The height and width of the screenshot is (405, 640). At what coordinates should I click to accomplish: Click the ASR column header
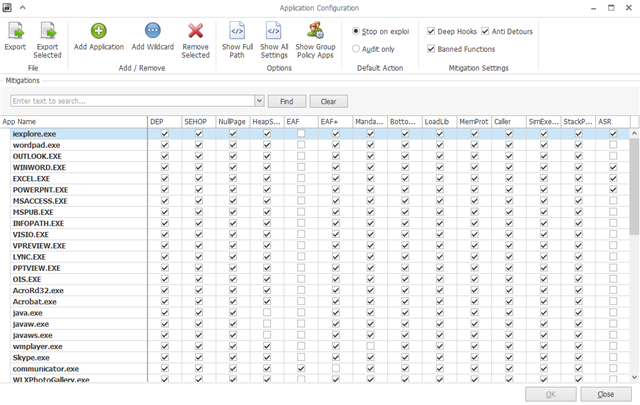point(613,122)
